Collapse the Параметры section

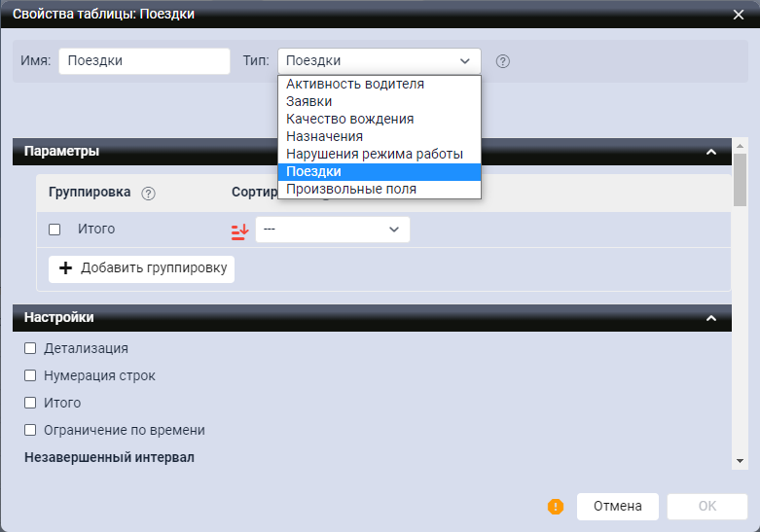pos(711,152)
